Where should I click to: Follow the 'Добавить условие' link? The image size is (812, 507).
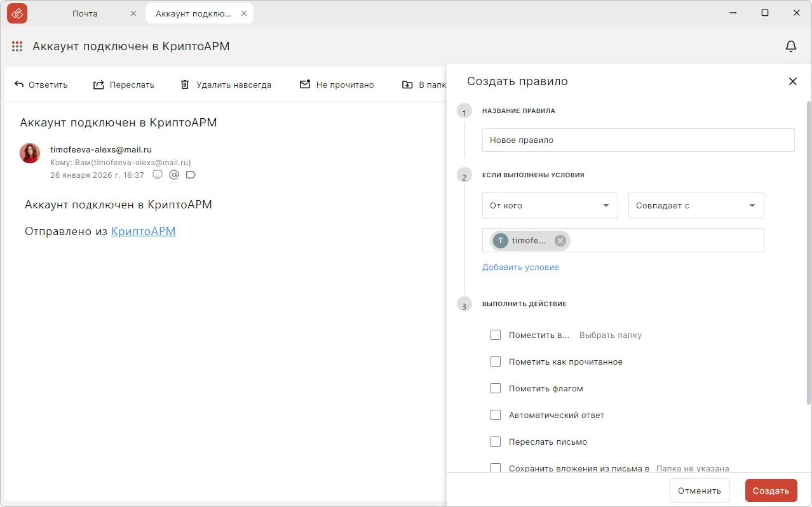520,267
